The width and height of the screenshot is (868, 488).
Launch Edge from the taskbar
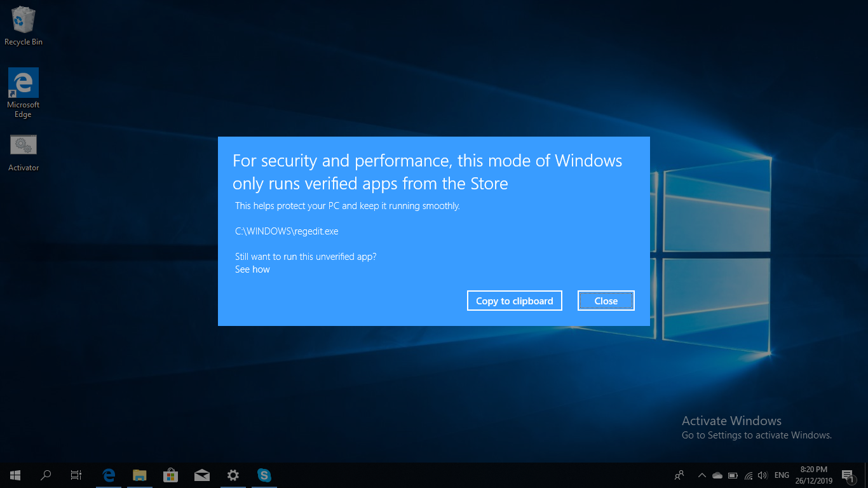click(x=109, y=475)
